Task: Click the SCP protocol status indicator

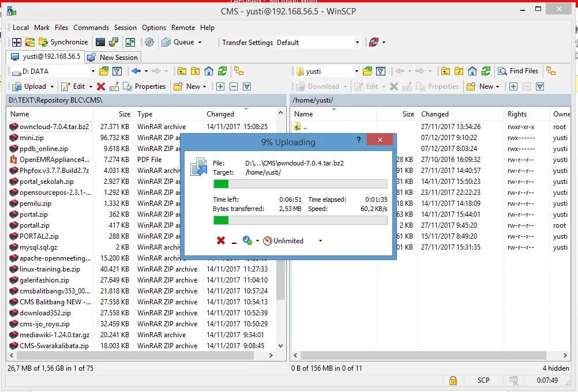Action: [x=483, y=380]
